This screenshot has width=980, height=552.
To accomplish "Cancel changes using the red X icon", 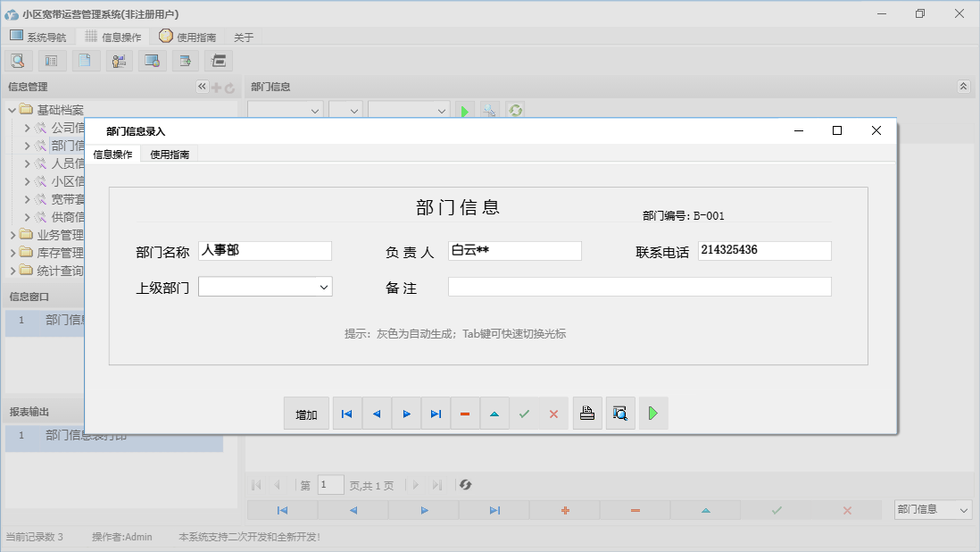I will point(553,413).
